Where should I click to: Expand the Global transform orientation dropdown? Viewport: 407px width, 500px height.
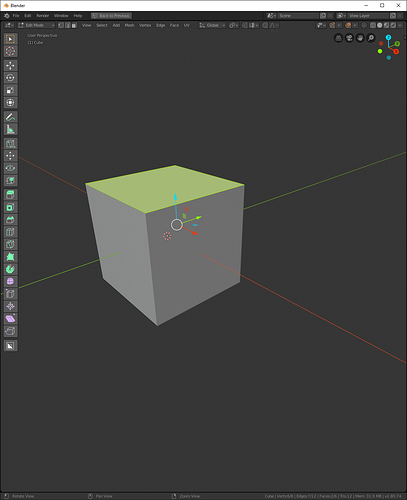pyautogui.click(x=212, y=25)
